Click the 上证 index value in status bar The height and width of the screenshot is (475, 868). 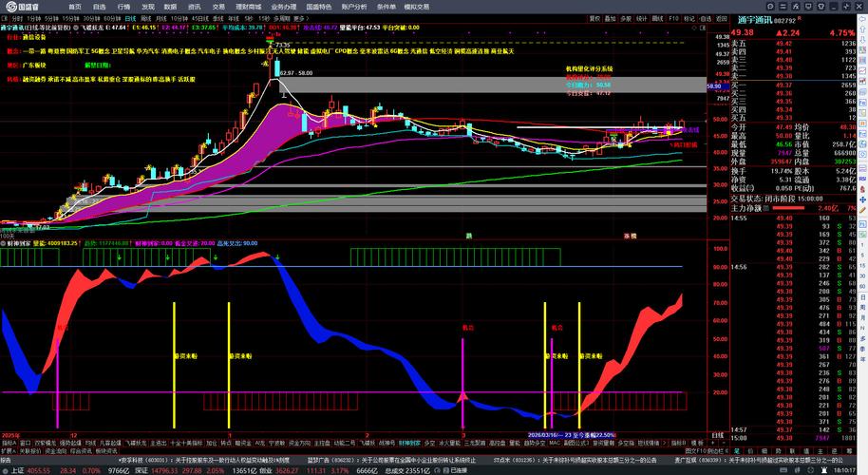coord(38,470)
